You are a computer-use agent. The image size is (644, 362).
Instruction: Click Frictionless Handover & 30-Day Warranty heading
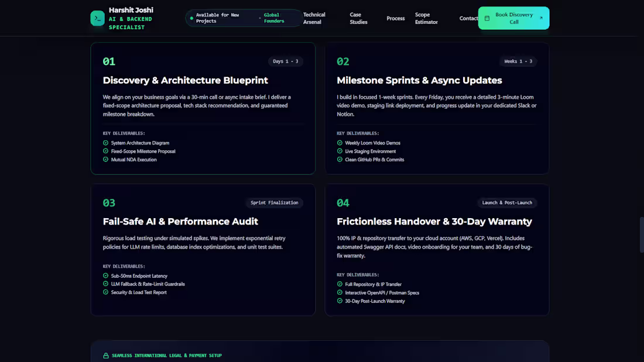[434, 221]
